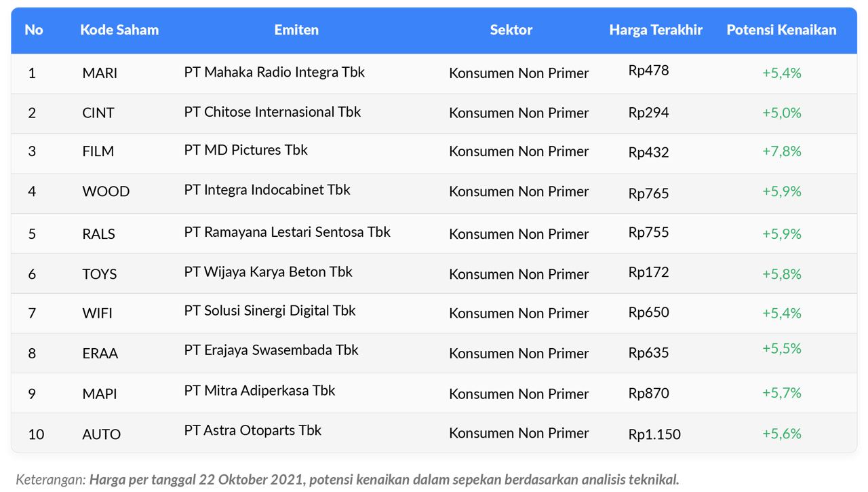Click the ERAA stock code
The width and height of the screenshot is (868, 492).
tap(100, 354)
